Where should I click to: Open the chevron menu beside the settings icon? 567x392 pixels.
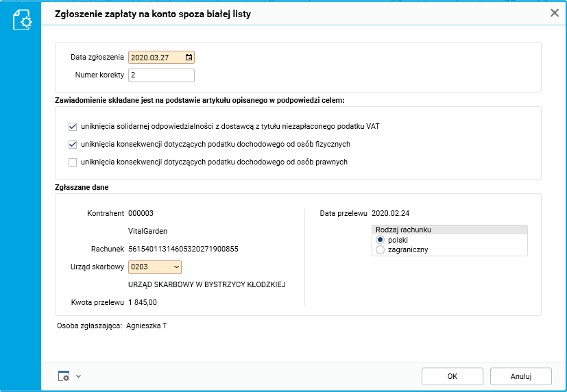click(79, 376)
